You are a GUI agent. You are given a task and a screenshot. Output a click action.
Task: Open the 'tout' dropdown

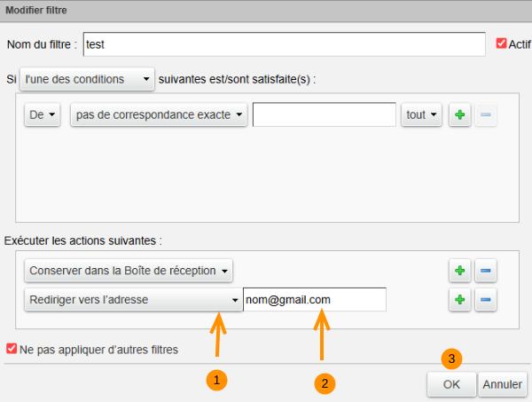click(x=421, y=115)
